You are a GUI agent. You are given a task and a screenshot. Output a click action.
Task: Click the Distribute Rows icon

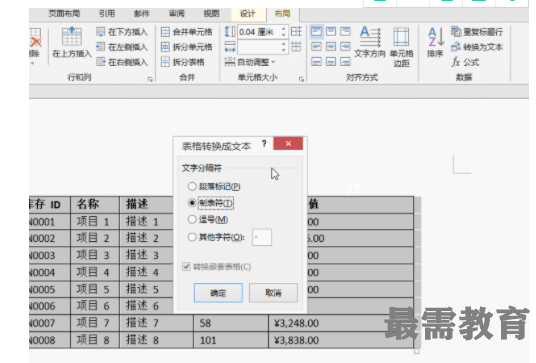coord(296,32)
